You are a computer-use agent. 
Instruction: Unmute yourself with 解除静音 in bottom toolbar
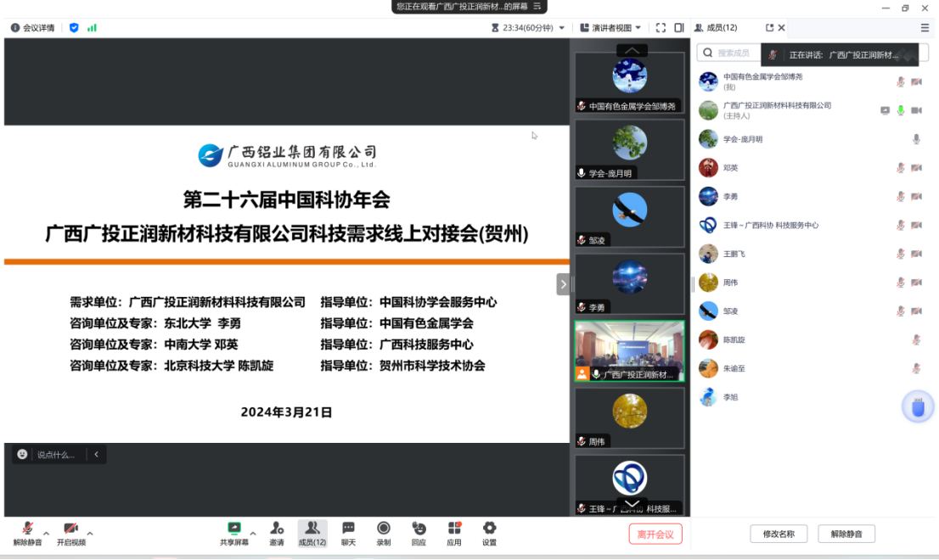coord(27,533)
